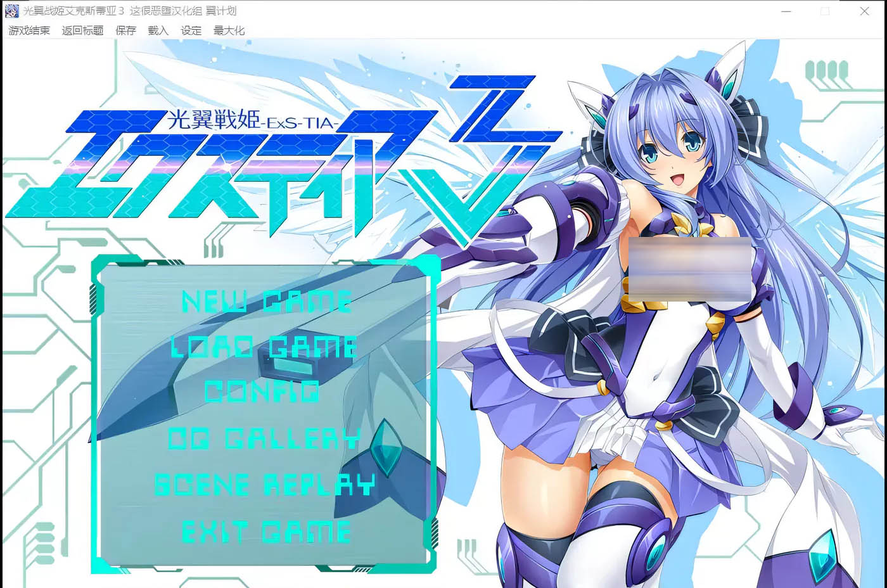The height and width of the screenshot is (588, 887).
Task: Click the 光翼戦姫 ExS-TIA title logo
Action: [x=253, y=165]
